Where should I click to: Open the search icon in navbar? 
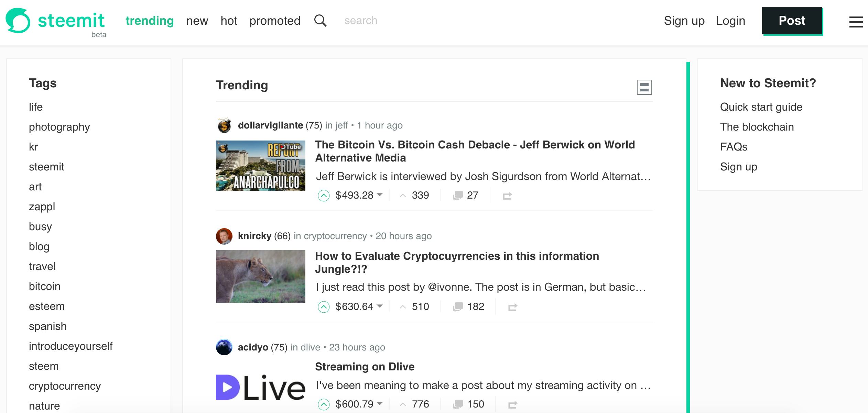click(320, 21)
